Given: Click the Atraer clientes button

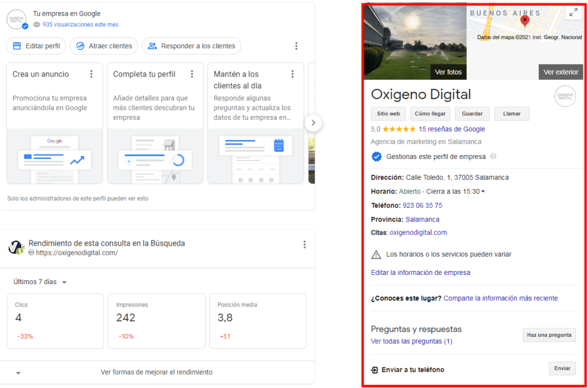Looking at the screenshot, I should pos(103,46).
